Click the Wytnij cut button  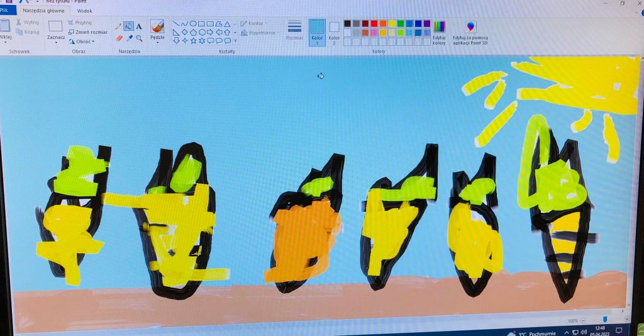pyautogui.click(x=27, y=22)
